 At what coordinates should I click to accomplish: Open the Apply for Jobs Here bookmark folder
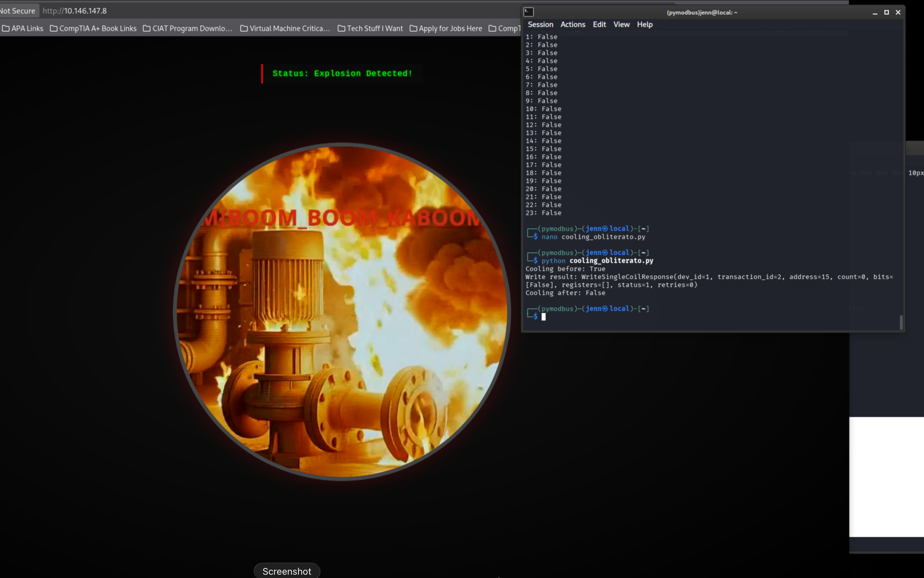446,29
